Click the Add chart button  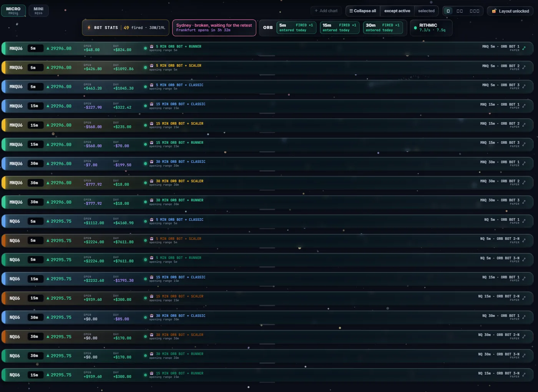326,11
